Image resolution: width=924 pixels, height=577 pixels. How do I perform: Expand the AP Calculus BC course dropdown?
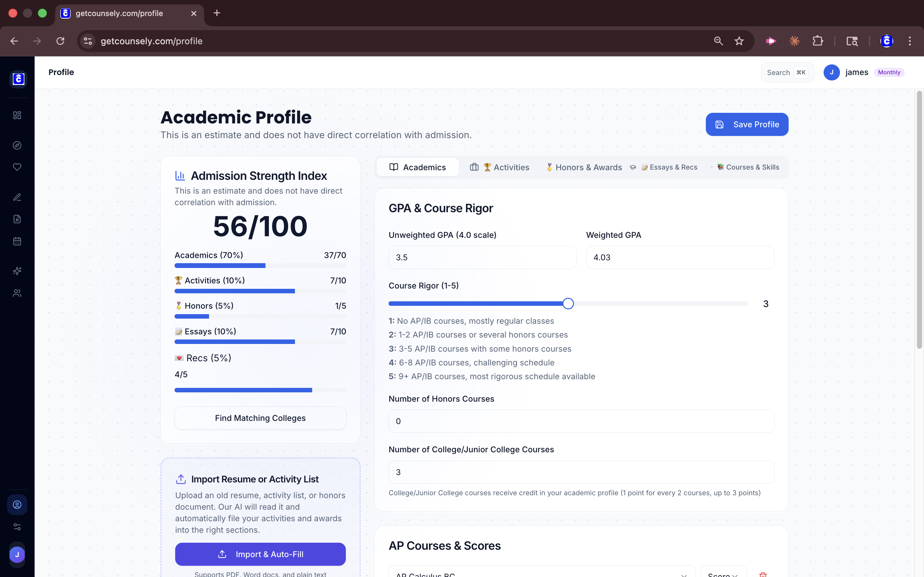pyautogui.click(x=542, y=573)
